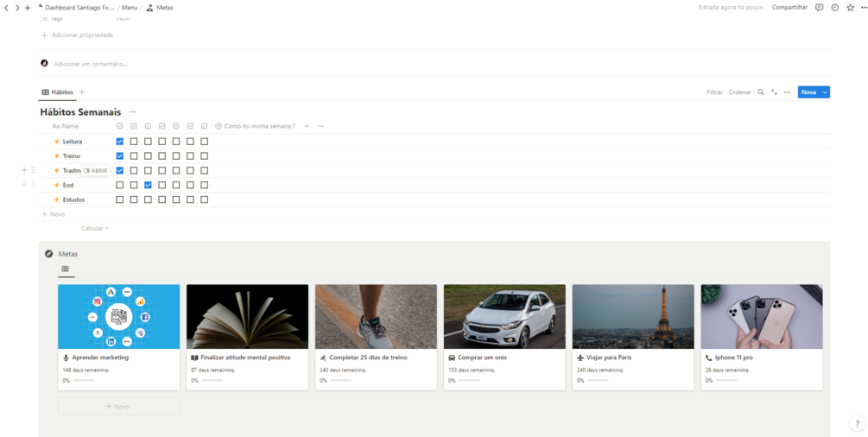
Task: Switch to the Hábitos tab
Action: [58, 92]
